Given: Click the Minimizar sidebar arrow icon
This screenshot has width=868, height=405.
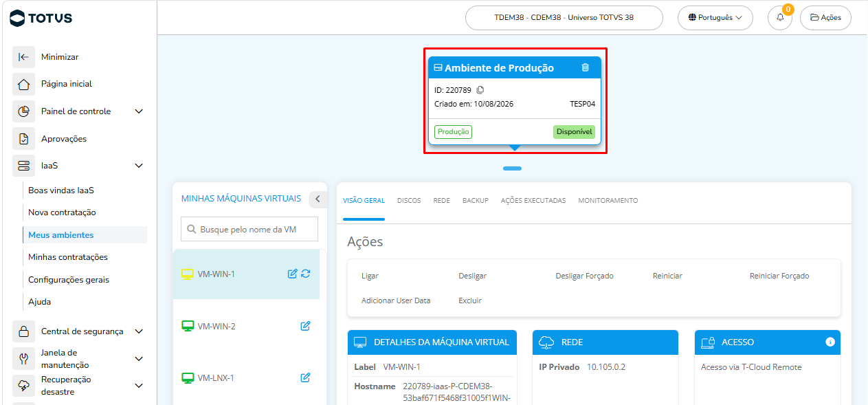Looking at the screenshot, I should tap(23, 57).
